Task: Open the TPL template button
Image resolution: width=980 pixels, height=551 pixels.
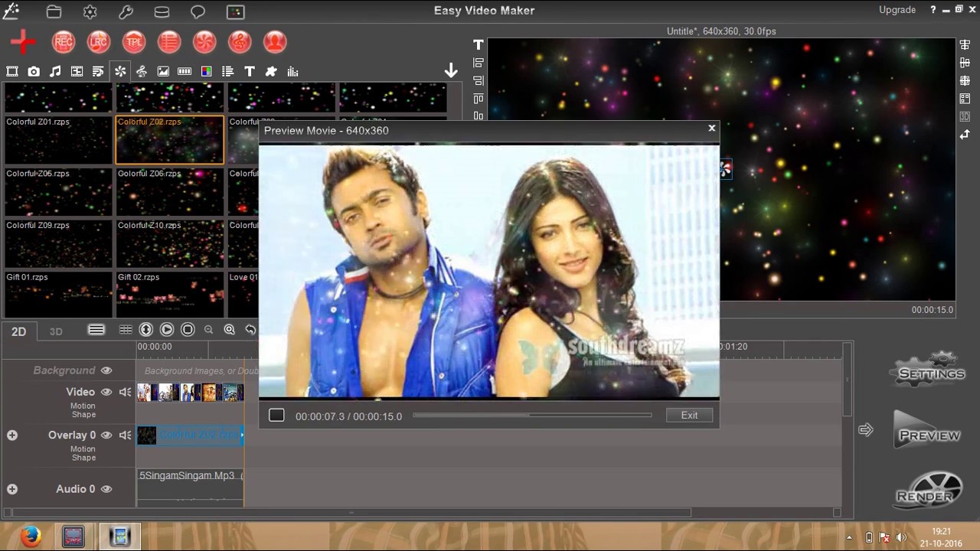Action: click(x=134, y=42)
